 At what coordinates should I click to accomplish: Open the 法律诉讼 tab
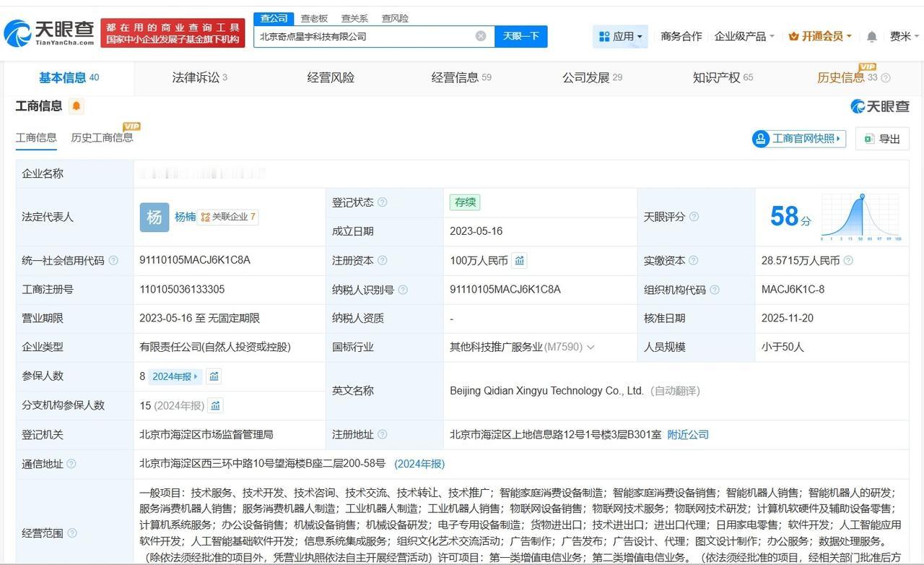[200, 78]
